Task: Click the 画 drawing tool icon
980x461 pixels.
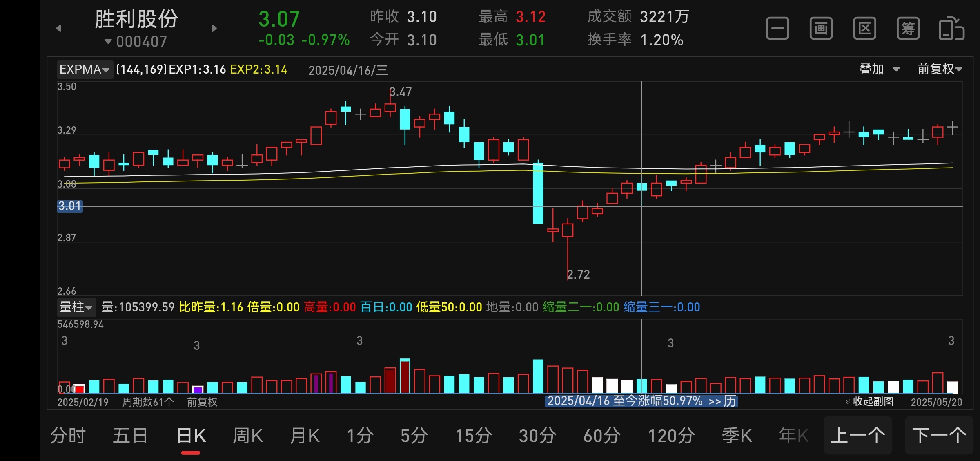Action: coord(821,29)
